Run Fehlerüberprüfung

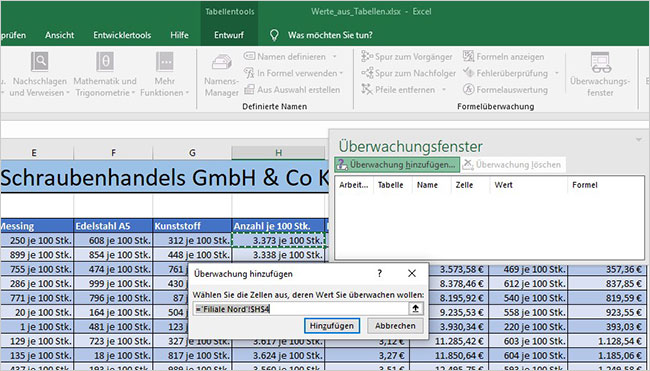coord(506,73)
